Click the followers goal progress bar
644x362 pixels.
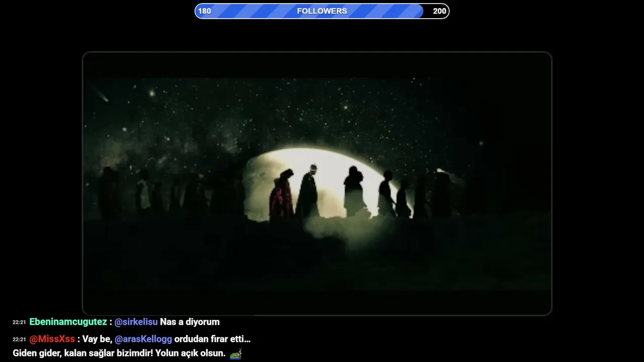[322, 11]
